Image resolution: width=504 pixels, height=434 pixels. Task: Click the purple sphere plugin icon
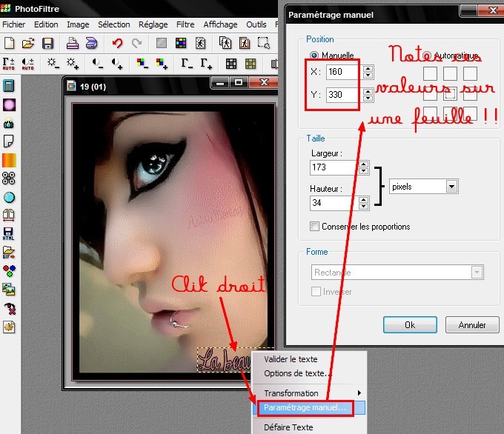[x=9, y=104]
